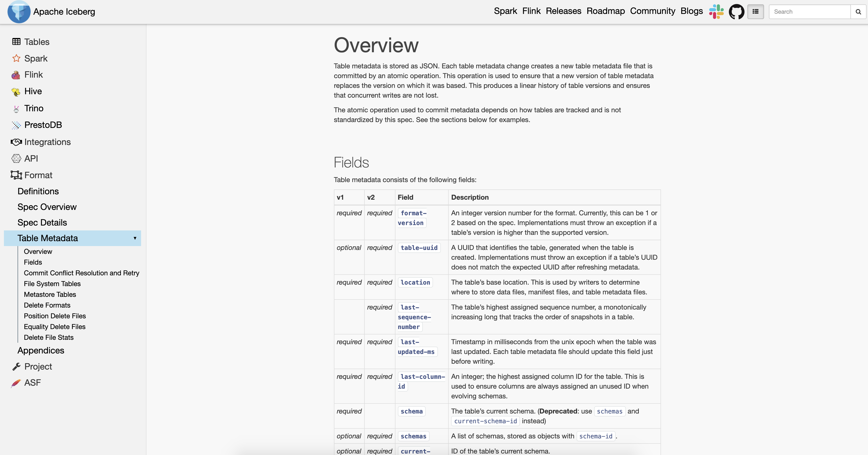Click the Integrations handshake icon
This screenshot has width=868, height=455.
(x=16, y=142)
